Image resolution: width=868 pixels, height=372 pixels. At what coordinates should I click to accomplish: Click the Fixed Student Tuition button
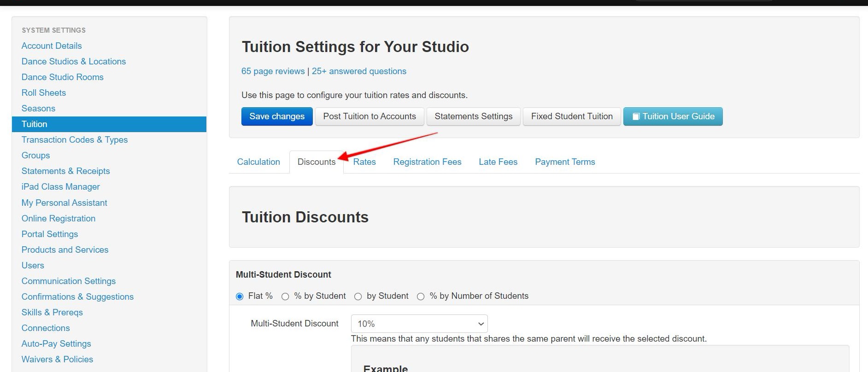(572, 116)
